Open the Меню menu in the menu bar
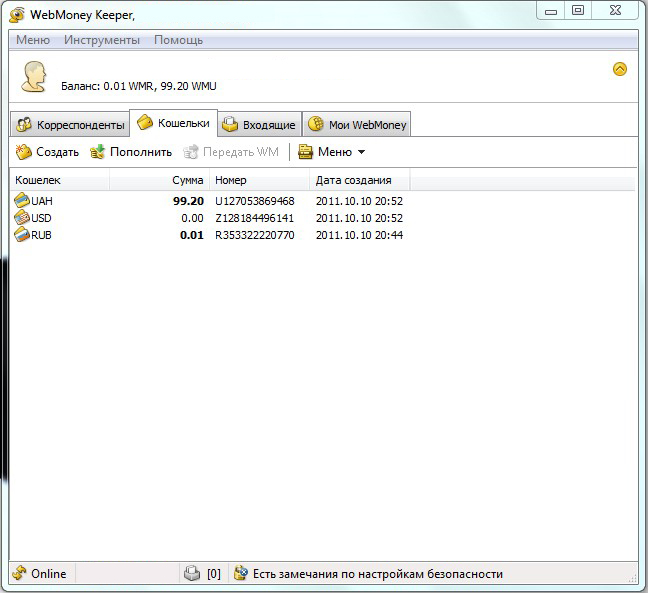Screen dimensions: 648x593 coord(33,40)
